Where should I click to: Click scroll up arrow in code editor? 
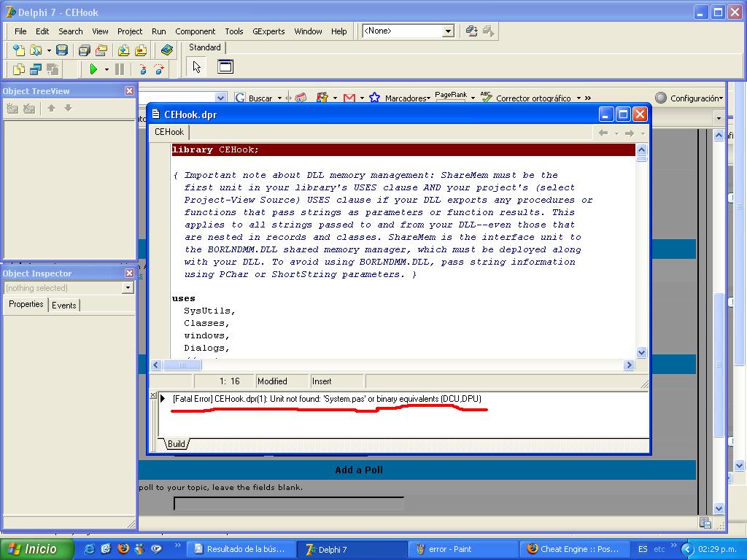(x=641, y=149)
